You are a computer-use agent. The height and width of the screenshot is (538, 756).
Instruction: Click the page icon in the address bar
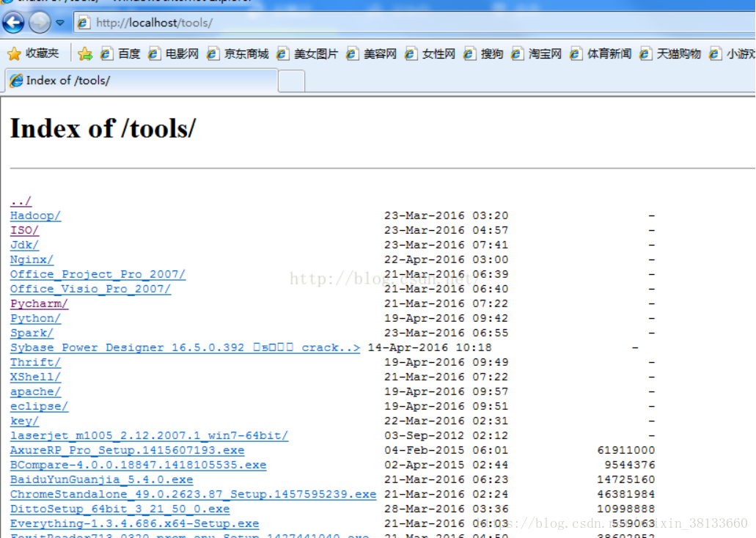tap(84, 23)
